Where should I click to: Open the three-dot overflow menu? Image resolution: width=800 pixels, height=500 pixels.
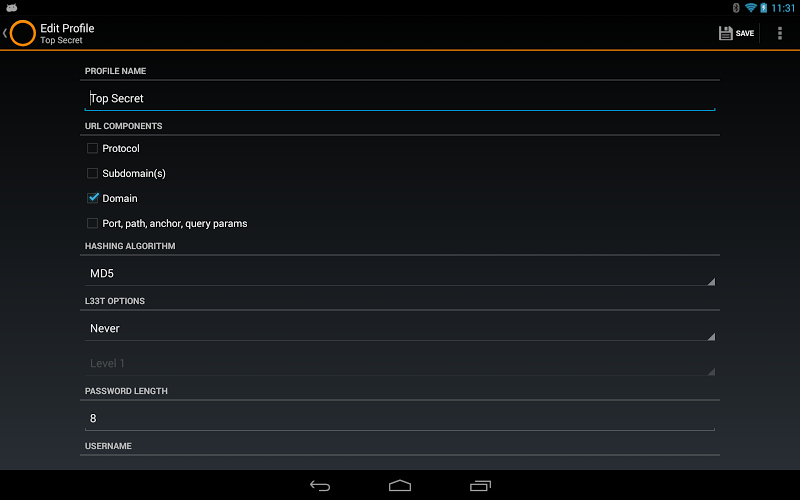(x=780, y=33)
